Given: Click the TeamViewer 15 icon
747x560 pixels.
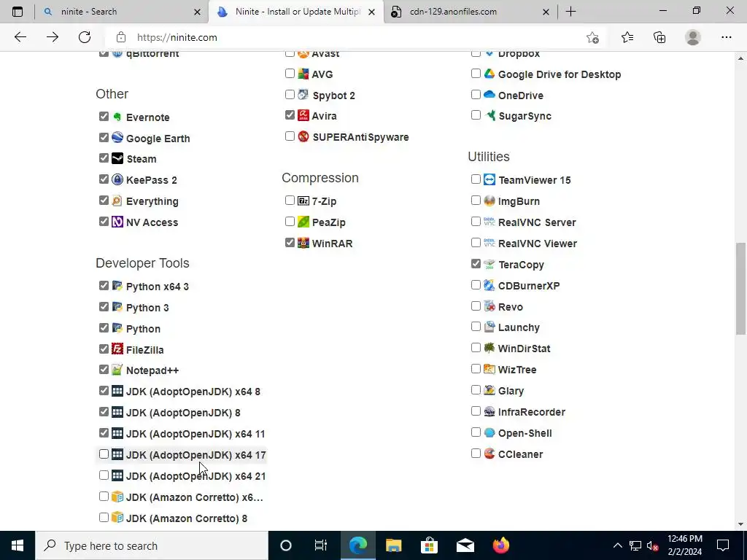Looking at the screenshot, I should 489,179.
